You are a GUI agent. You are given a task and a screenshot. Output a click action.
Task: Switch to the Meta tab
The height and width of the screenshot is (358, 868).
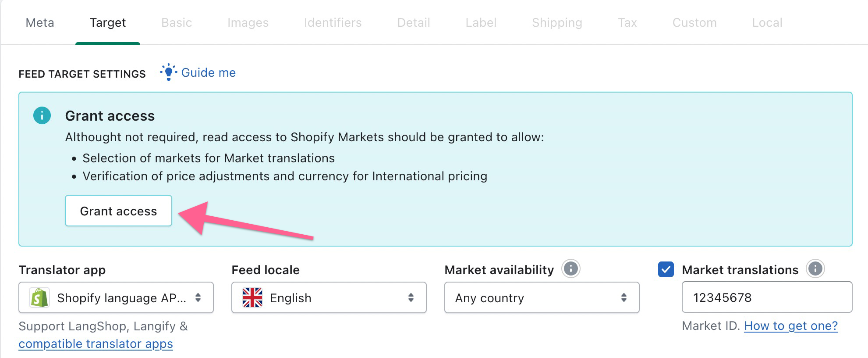40,22
